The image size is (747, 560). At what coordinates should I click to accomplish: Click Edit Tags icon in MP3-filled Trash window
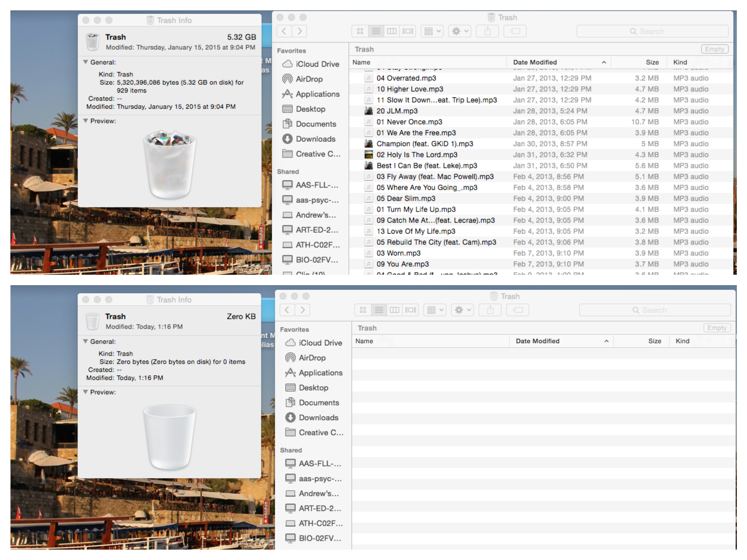click(515, 31)
